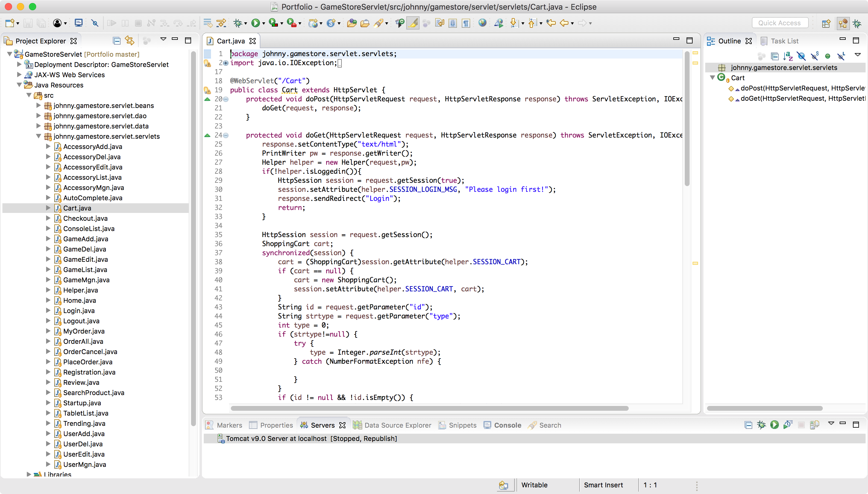Viewport: 868px width, 494px height.
Task: Click the Open Task icon in toolbar
Action: [x=365, y=23]
